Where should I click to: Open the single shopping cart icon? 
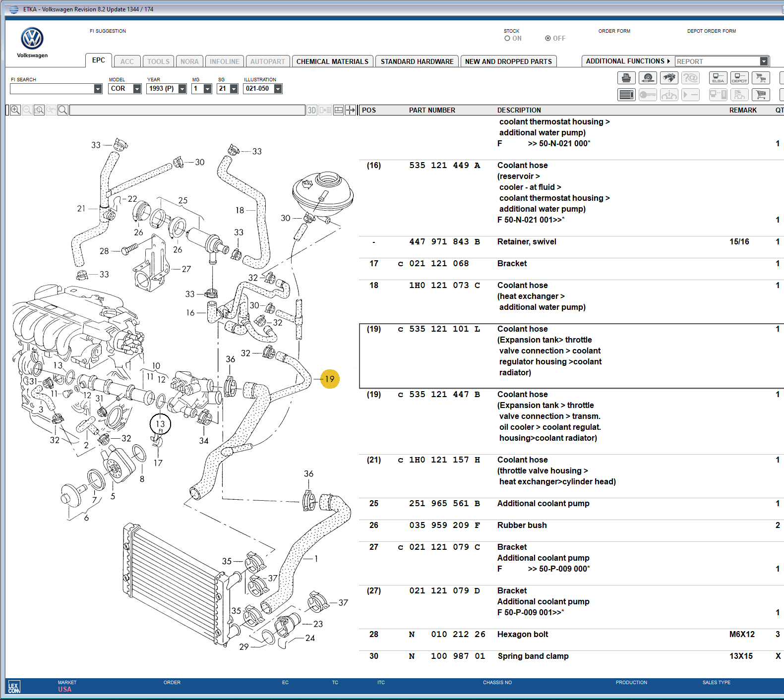[x=761, y=94]
